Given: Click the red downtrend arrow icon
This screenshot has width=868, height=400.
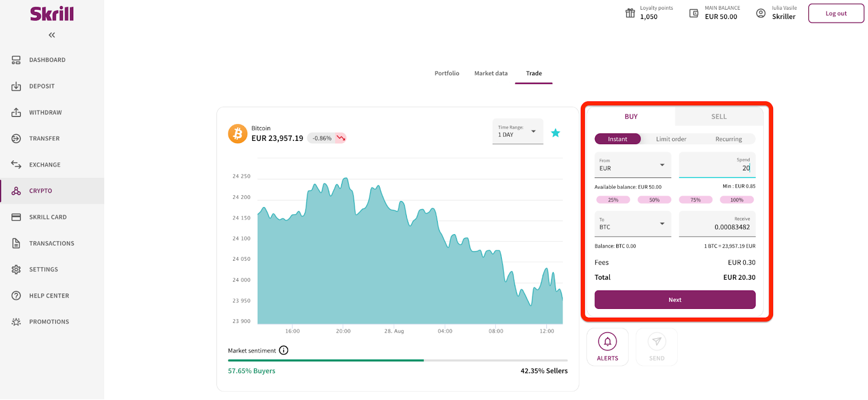Looking at the screenshot, I should (341, 138).
